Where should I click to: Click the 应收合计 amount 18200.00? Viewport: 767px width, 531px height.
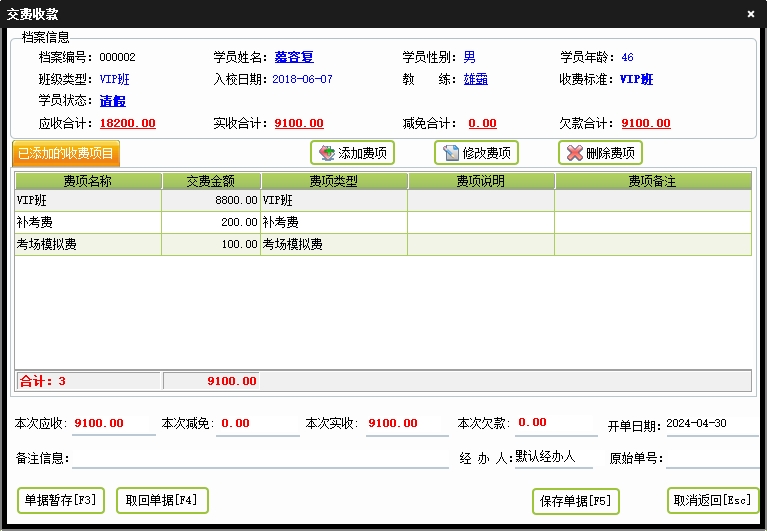128,123
